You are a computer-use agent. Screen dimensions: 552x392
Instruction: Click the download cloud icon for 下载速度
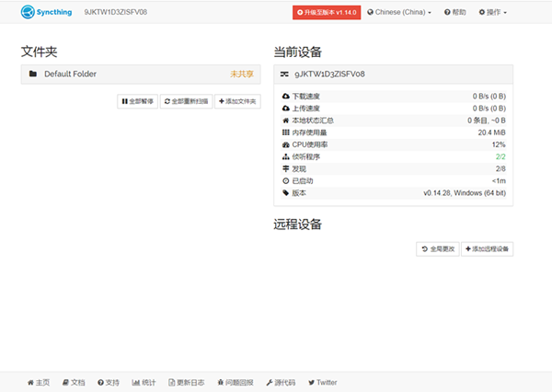(285, 96)
